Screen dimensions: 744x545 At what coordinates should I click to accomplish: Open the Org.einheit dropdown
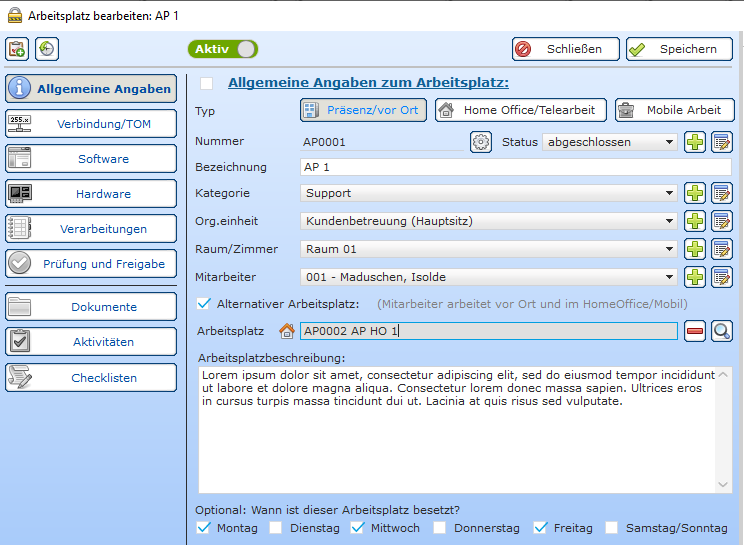click(x=489, y=221)
